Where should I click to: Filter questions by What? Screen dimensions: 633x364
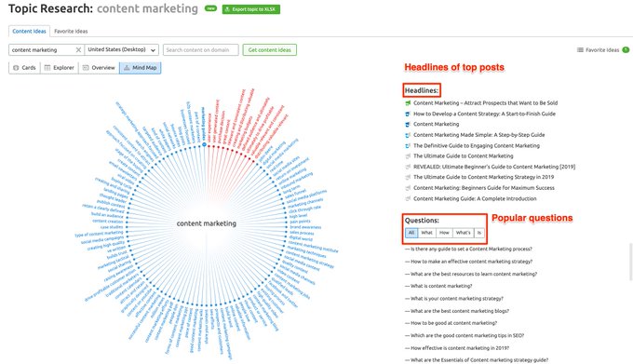(x=426, y=233)
